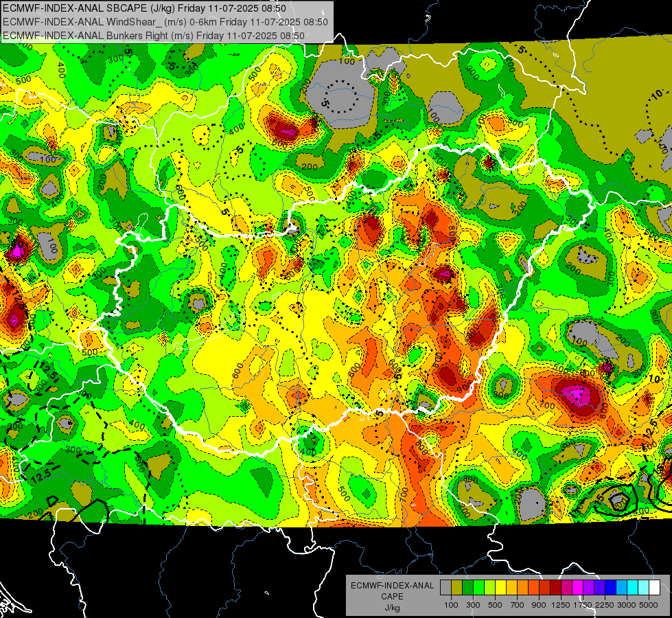Click the 3000 legend value
Image resolution: width=672 pixels, height=618 pixels.
tap(627, 605)
